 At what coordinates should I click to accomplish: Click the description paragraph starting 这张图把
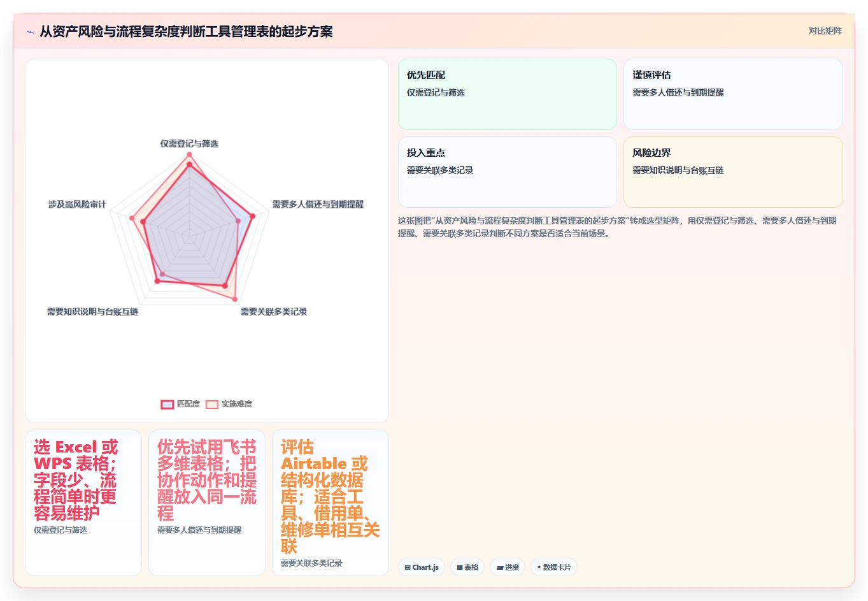[617, 227]
